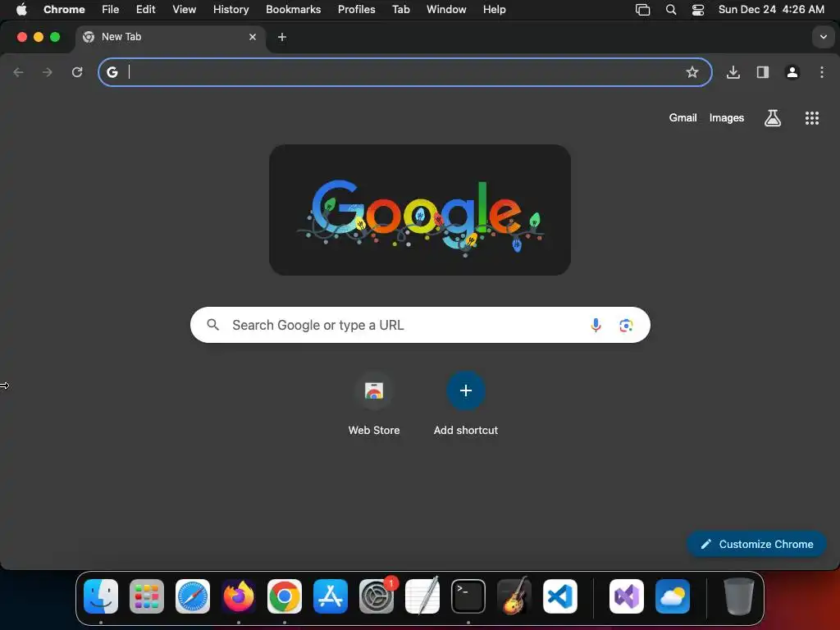The width and height of the screenshot is (840, 630).
Task: Open the Google apps grid
Action: [811, 118]
